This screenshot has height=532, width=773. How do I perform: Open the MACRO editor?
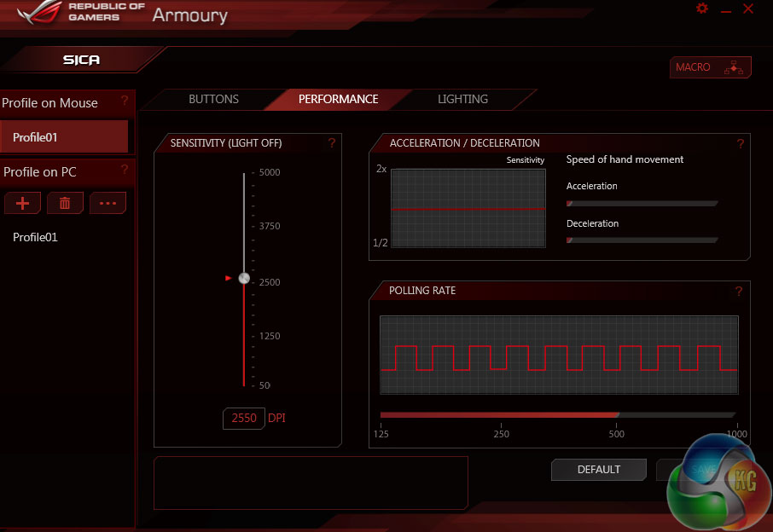pyautogui.click(x=710, y=67)
